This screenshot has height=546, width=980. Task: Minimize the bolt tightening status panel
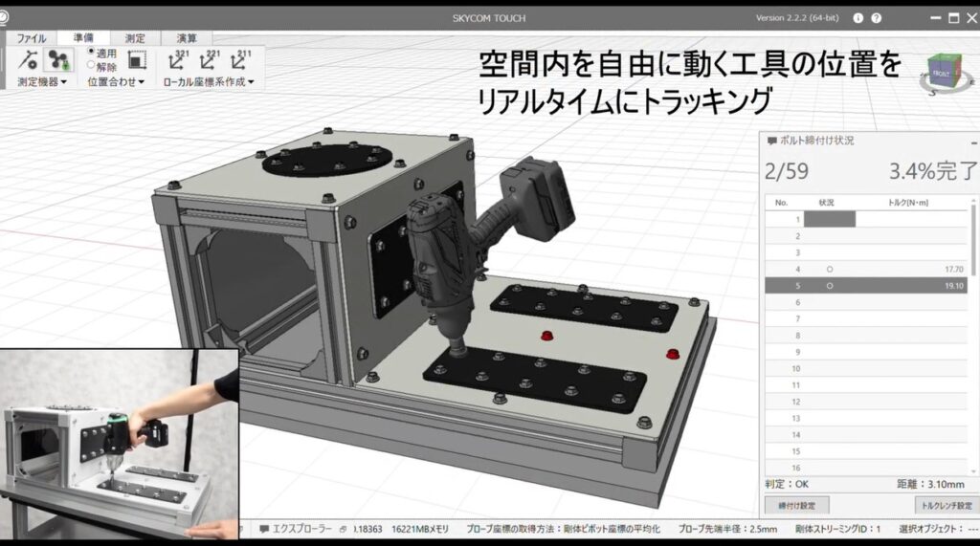(x=973, y=143)
